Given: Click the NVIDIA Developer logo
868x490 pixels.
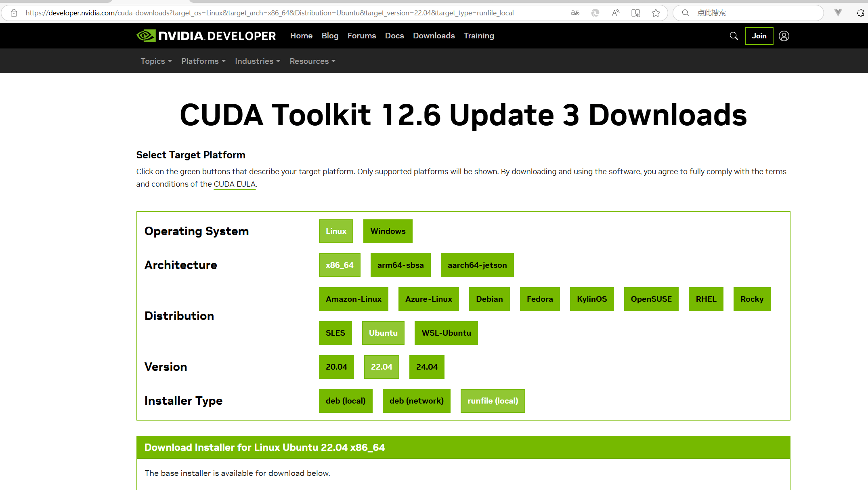Looking at the screenshot, I should point(206,36).
